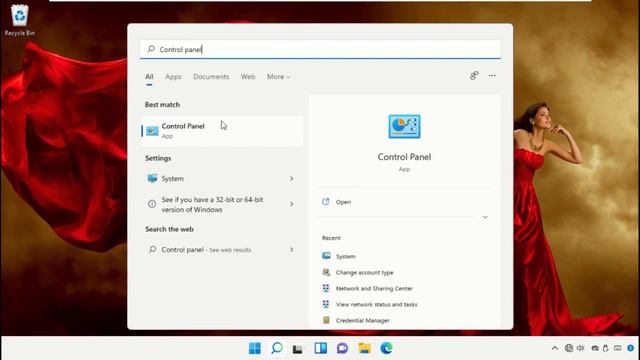
Task: Click the Search icon on the taskbar
Action: pyautogui.click(x=277, y=348)
